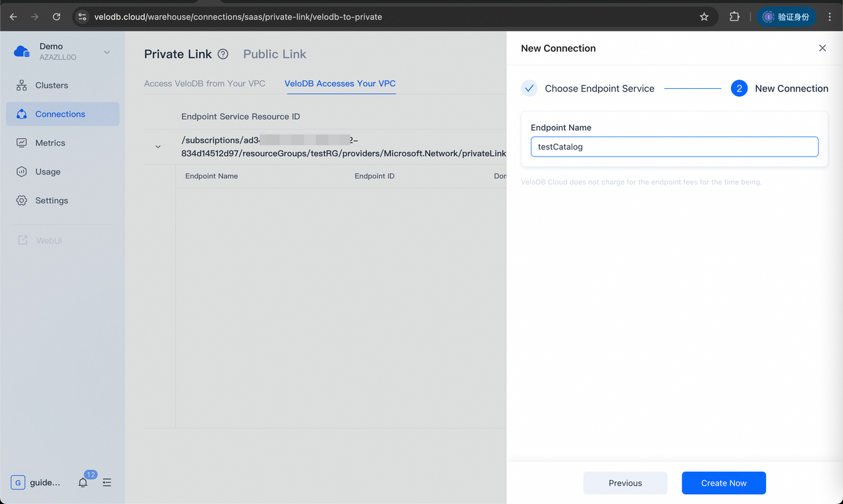Collapse the sidebar menu icon
843x504 pixels.
[x=107, y=482]
